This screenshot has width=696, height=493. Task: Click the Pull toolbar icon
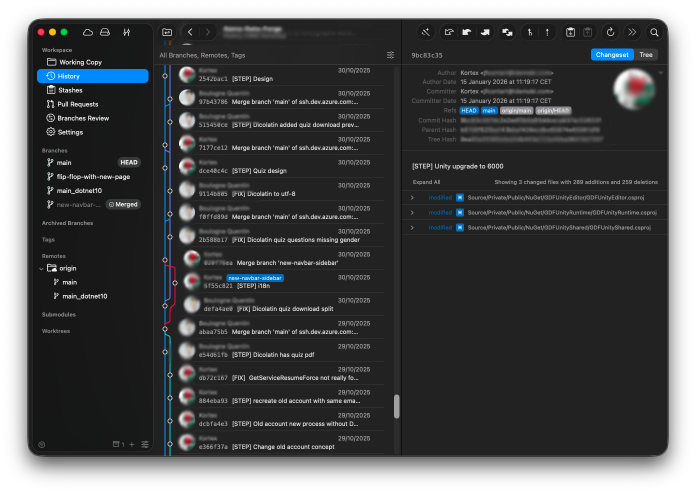click(467, 32)
